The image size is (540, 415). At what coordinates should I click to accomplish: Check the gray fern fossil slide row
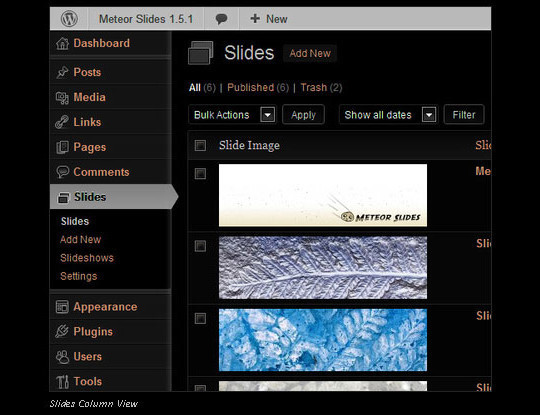[200, 246]
